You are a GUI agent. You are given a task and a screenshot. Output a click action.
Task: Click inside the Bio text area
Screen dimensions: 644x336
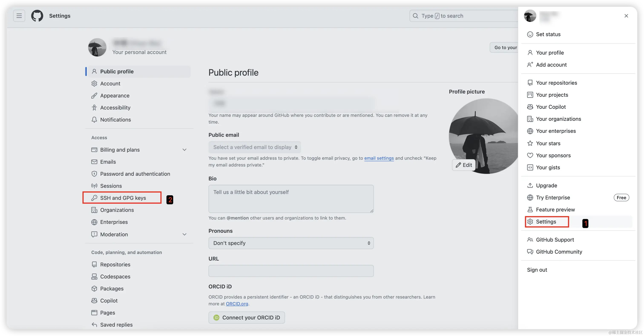coord(291,199)
